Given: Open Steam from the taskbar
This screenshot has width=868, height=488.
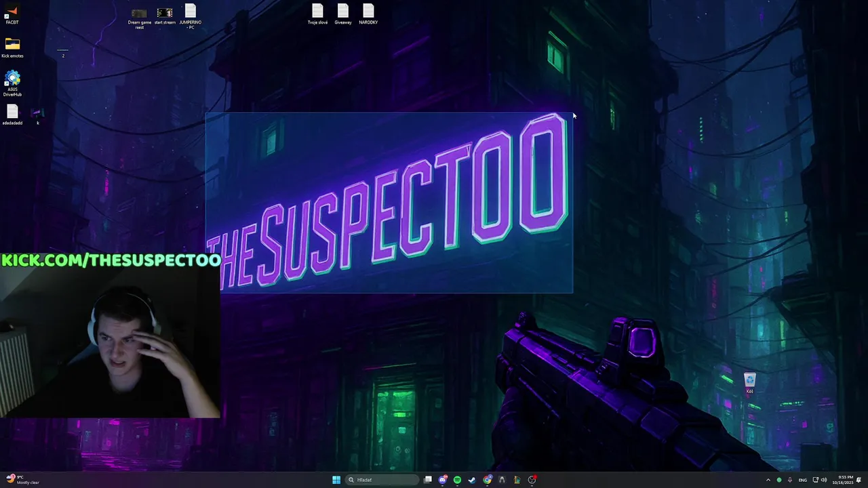Looking at the screenshot, I should 473,480.
